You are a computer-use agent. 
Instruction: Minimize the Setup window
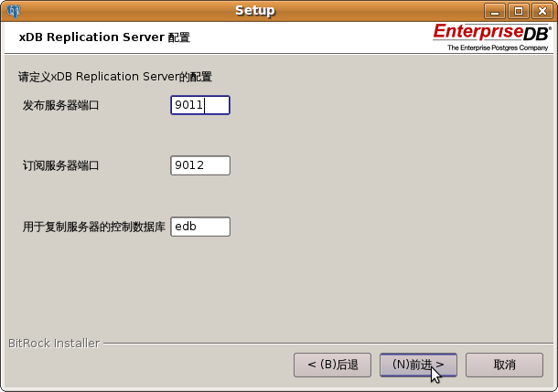pos(495,11)
